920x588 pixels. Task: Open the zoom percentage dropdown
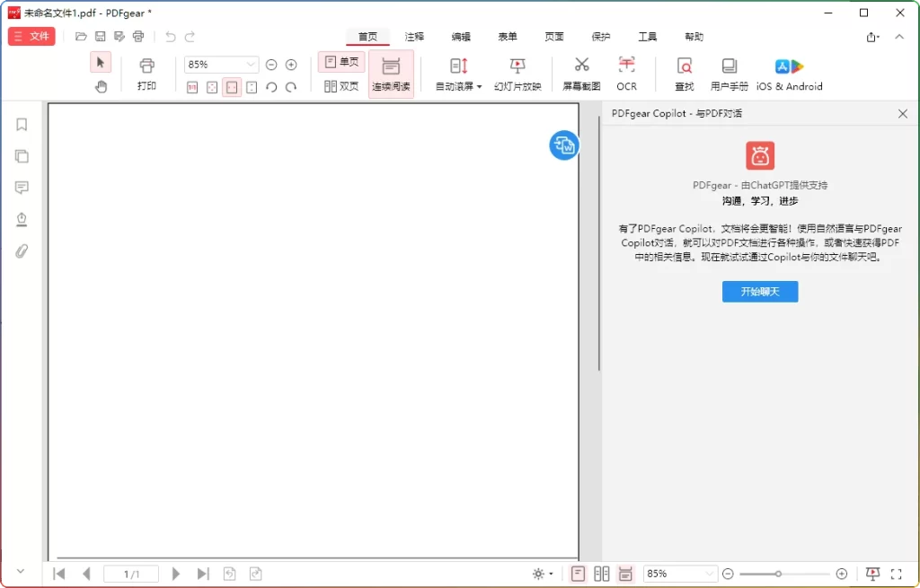click(x=252, y=64)
